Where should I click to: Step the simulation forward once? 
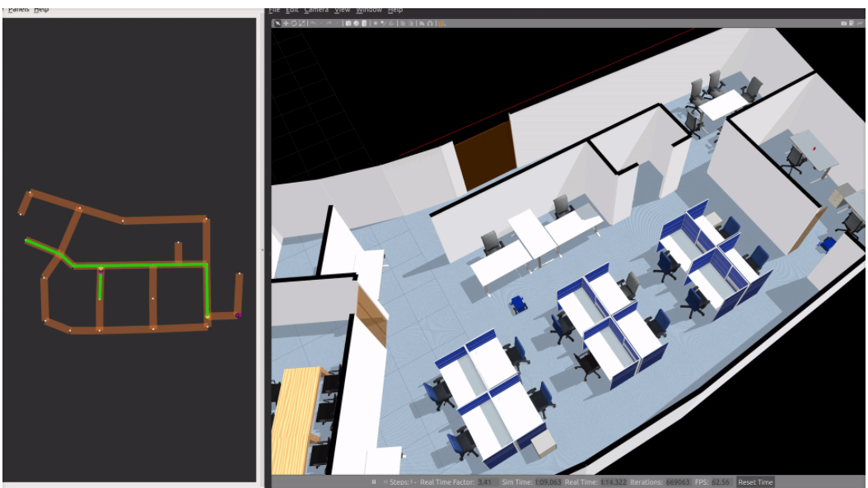[x=385, y=482]
